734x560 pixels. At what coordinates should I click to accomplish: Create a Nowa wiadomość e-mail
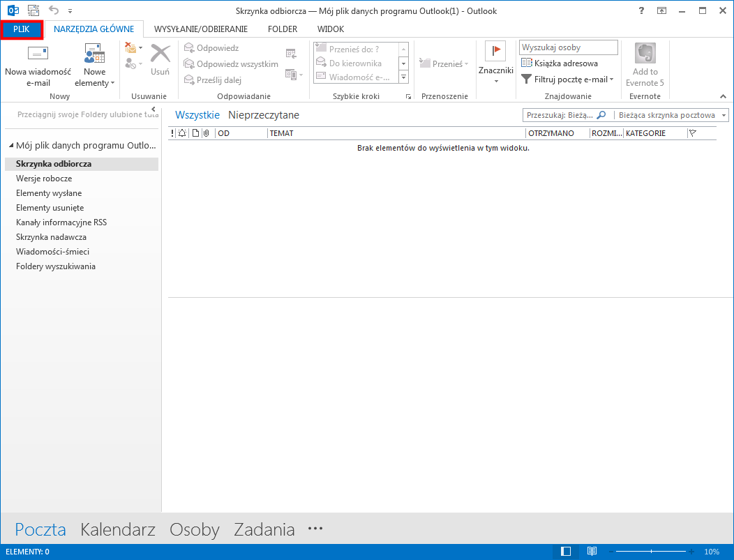click(x=38, y=66)
